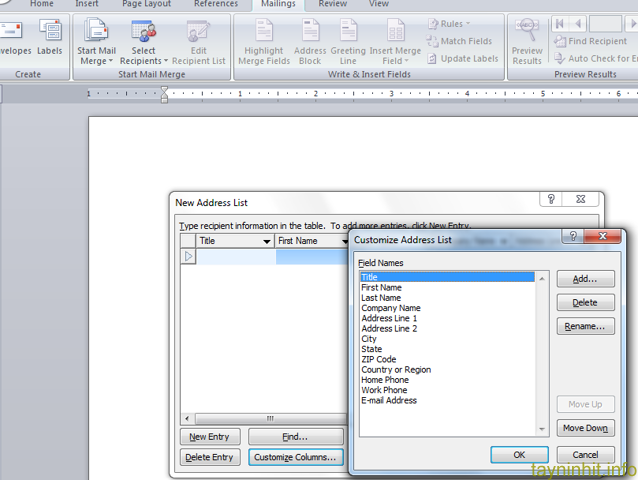Viewport: 638px width, 480px height.
Task: Open the Review ribbon tab
Action: (332, 4)
